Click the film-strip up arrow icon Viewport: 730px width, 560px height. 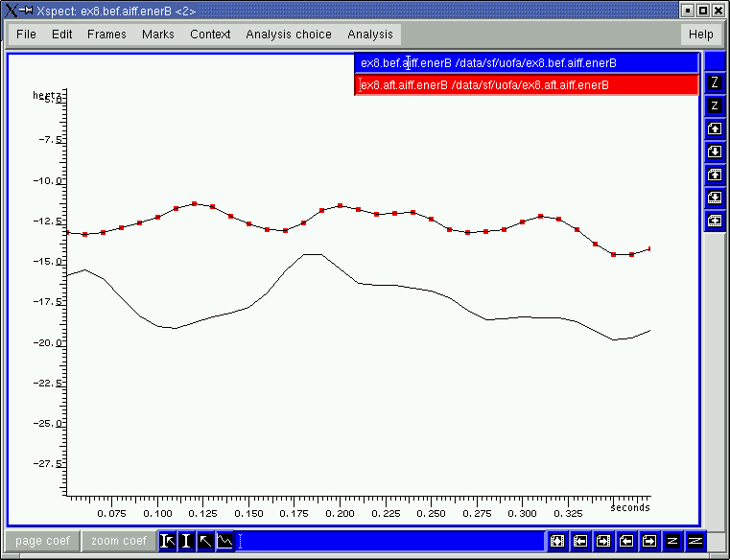pyautogui.click(x=715, y=175)
